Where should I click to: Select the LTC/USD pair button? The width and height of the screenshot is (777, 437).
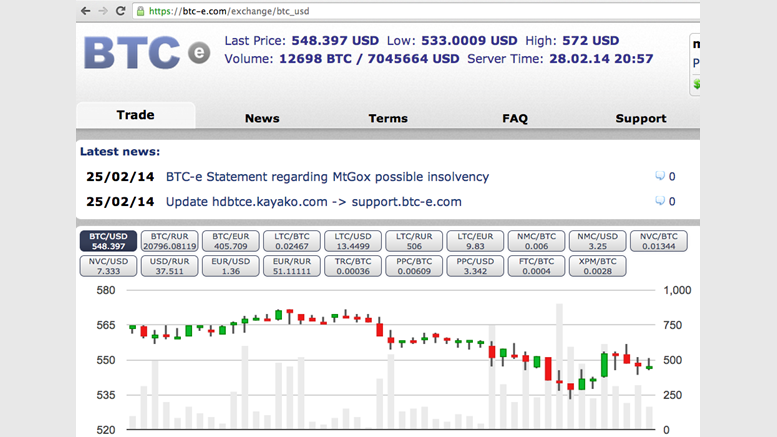coord(353,241)
